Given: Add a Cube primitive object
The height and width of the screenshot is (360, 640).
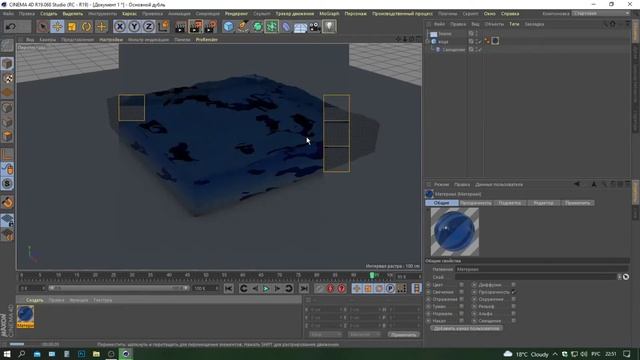Looking at the screenshot, I should point(229,27).
